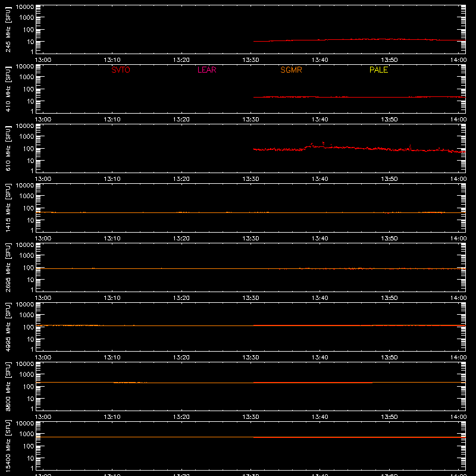Click the SGMR station legend label

(291, 70)
